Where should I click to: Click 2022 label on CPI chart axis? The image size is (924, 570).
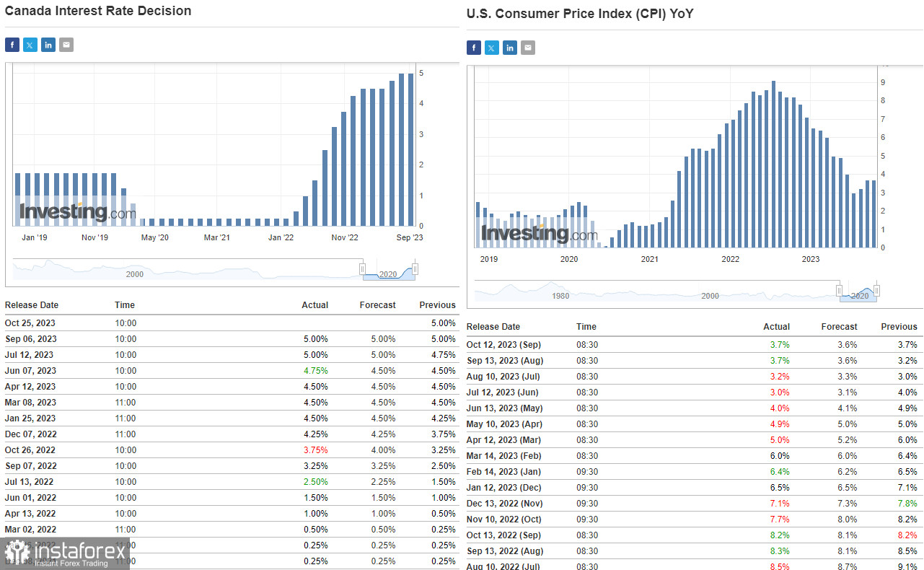730,259
